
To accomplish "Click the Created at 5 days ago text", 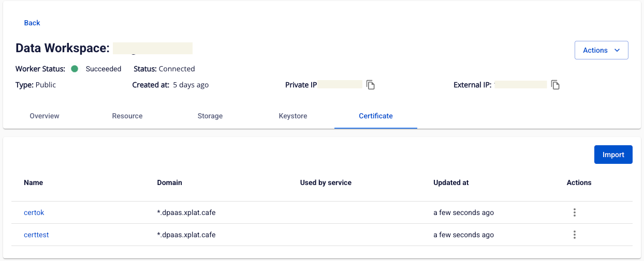I will point(170,85).
